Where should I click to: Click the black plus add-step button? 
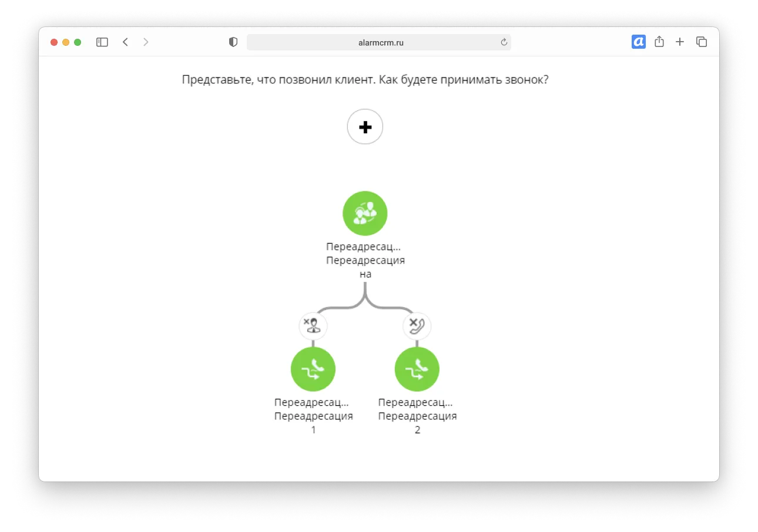pyautogui.click(x=365, y=127)
